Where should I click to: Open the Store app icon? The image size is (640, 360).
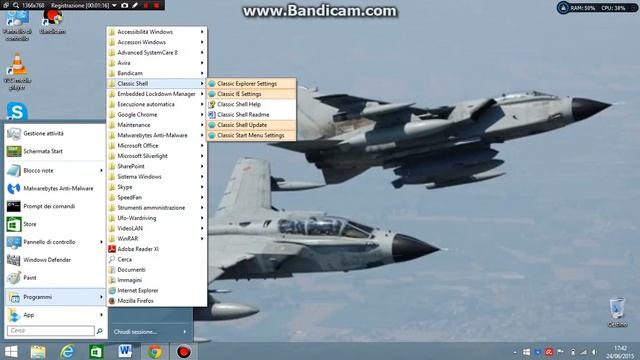point(13,224)
